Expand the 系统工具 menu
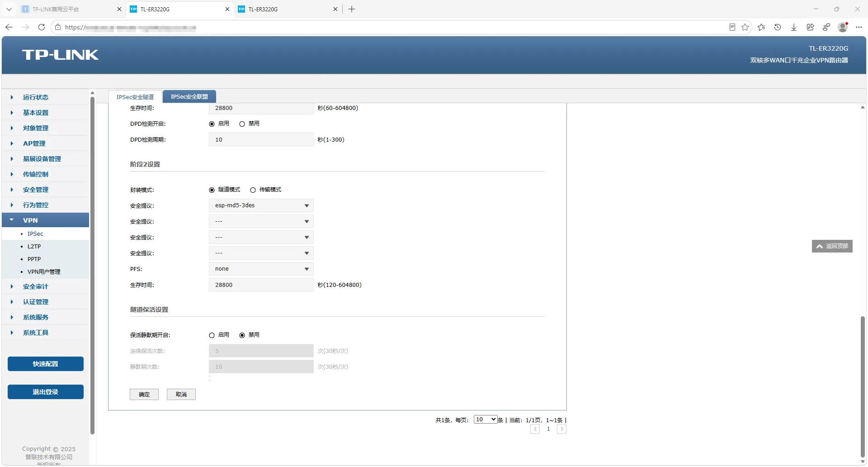 tap(45, 333)
